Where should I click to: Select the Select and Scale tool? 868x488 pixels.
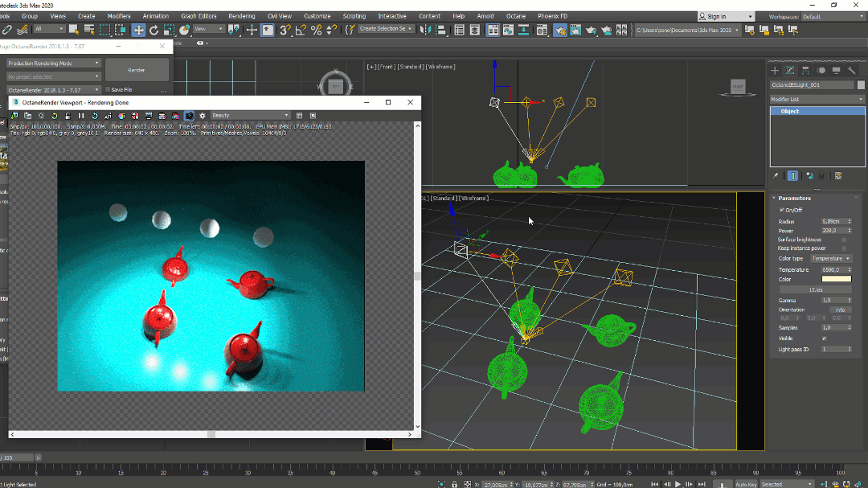(170, 30)
